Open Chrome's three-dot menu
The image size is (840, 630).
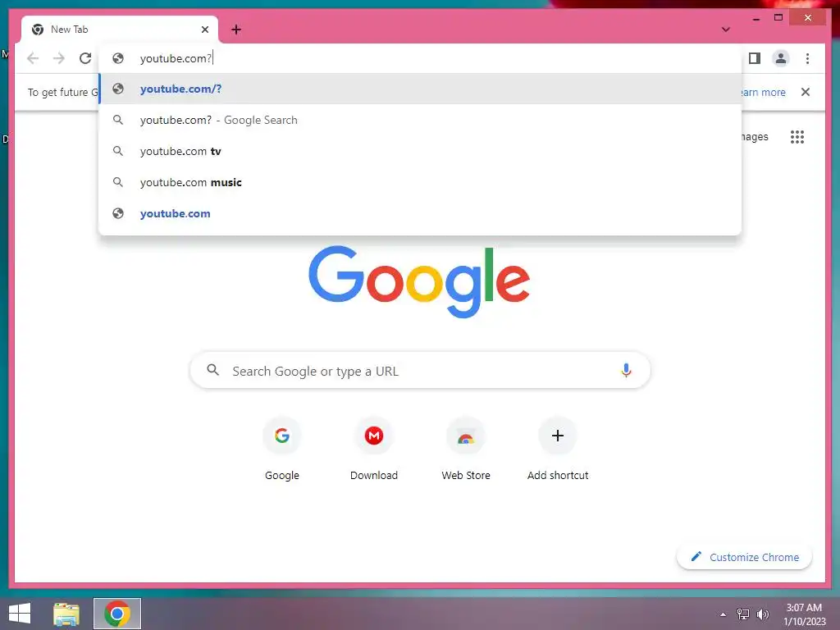pos(807,58)
